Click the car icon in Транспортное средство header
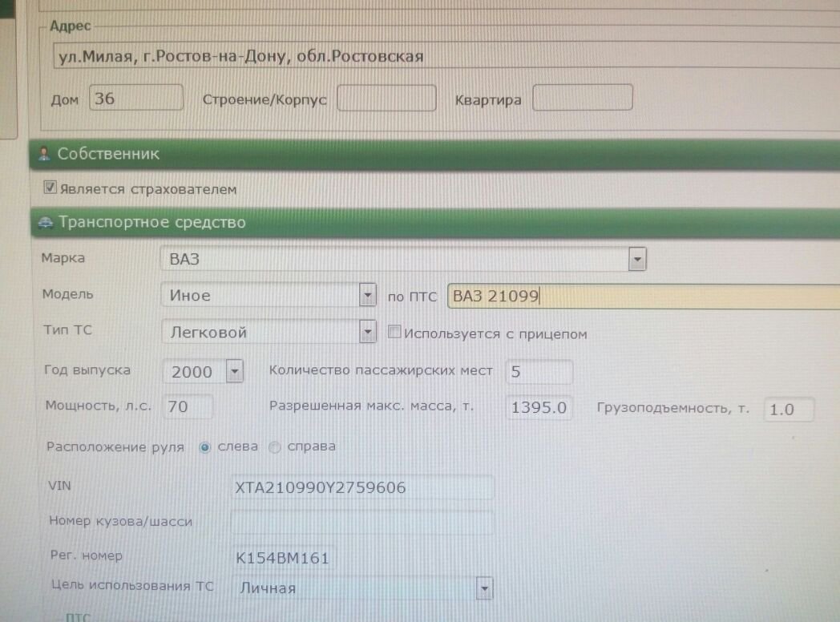Viewport: 840px width, 622px height. [x=46, y=222]
